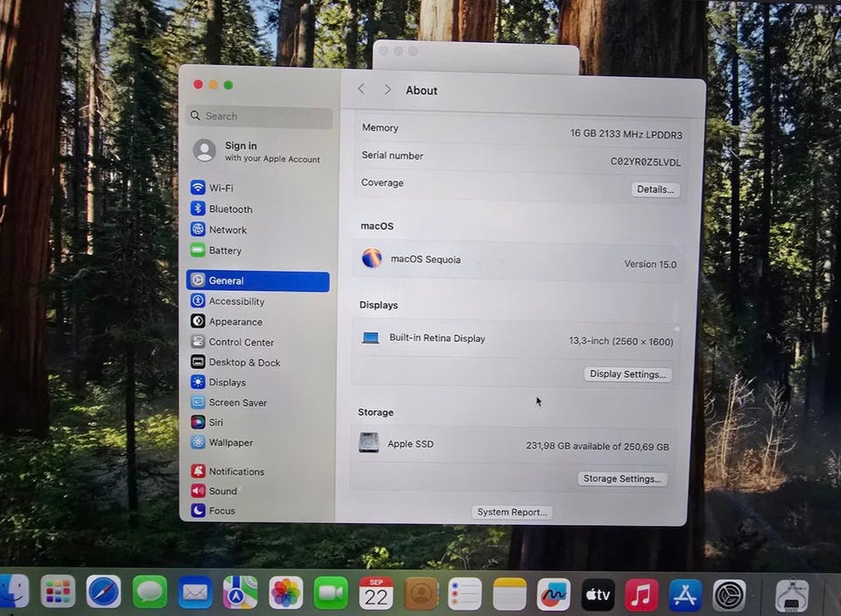Image resolution: width=841 pixels, height=616 pixels.
Task: Open Music from the Dock
Action: click(x=641, y=595)
